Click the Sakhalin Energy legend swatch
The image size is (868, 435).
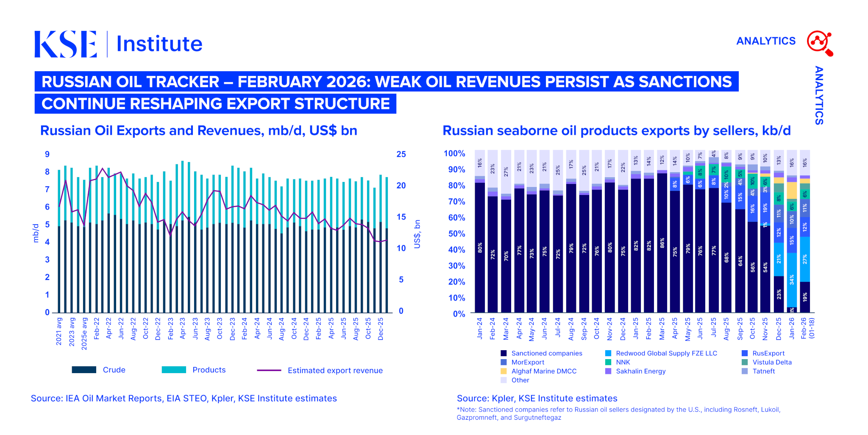click(608, 371)
